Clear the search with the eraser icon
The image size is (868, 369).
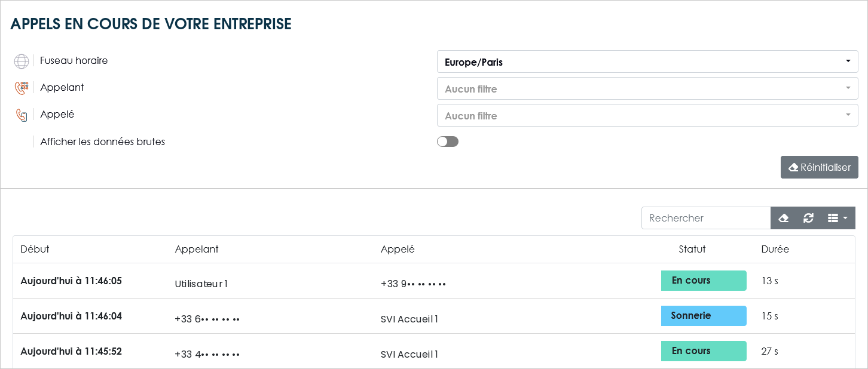pyautogui.click(x=784, y=218)
